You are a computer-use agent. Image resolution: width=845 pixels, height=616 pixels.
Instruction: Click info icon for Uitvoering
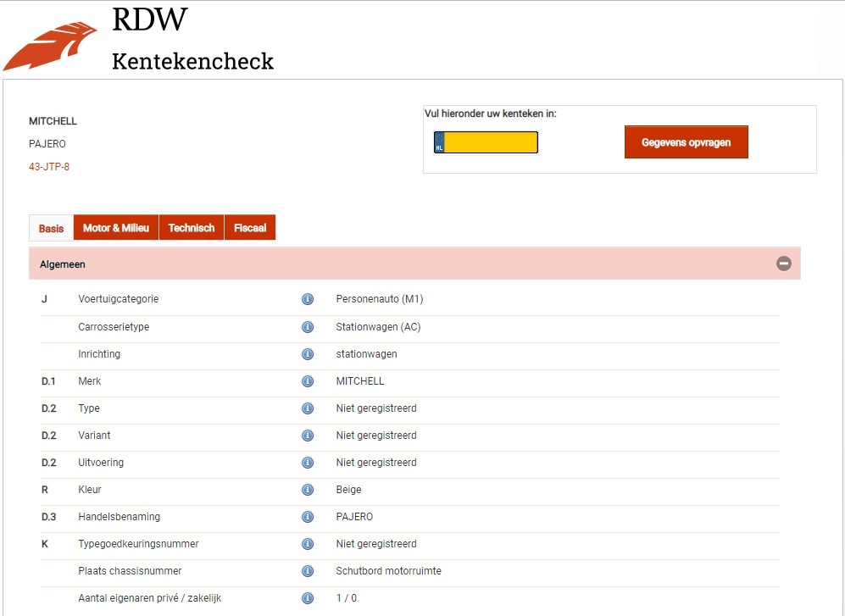[x=308, y=463]
